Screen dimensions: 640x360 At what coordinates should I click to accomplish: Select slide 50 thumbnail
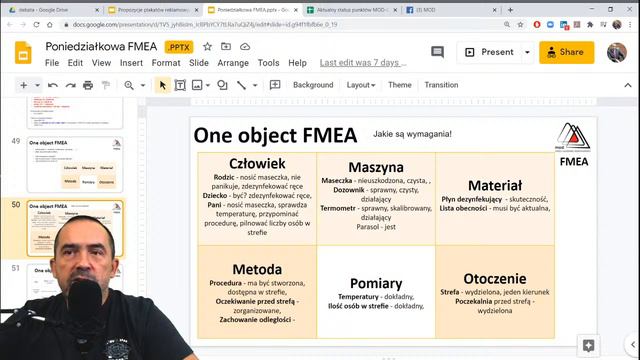tap(75, 228)
